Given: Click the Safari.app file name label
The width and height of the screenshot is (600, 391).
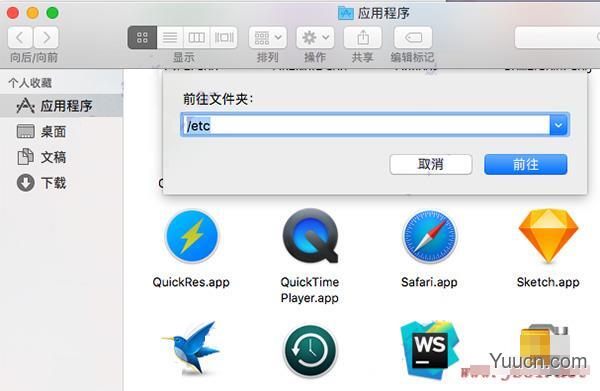Looking at the screenshot, I should (429, 282).
